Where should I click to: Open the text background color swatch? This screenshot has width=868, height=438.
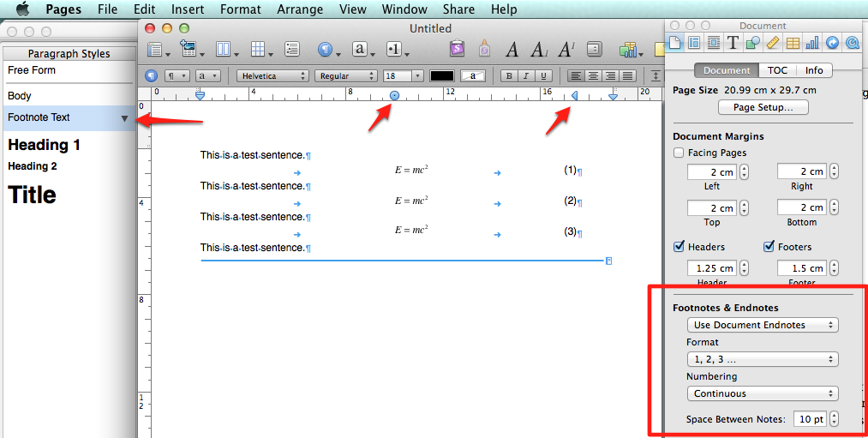point(473,76)
